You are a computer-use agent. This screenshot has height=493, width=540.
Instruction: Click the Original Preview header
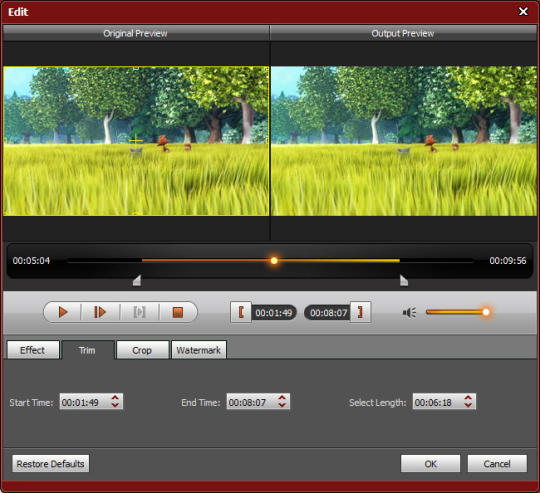pos(136,33)
